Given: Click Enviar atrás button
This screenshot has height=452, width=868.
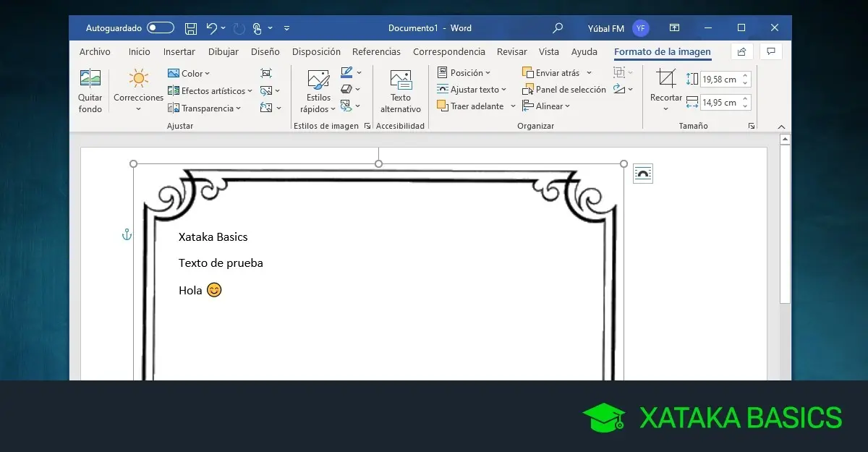Looking at the screenshot, I should pos(551,73).
